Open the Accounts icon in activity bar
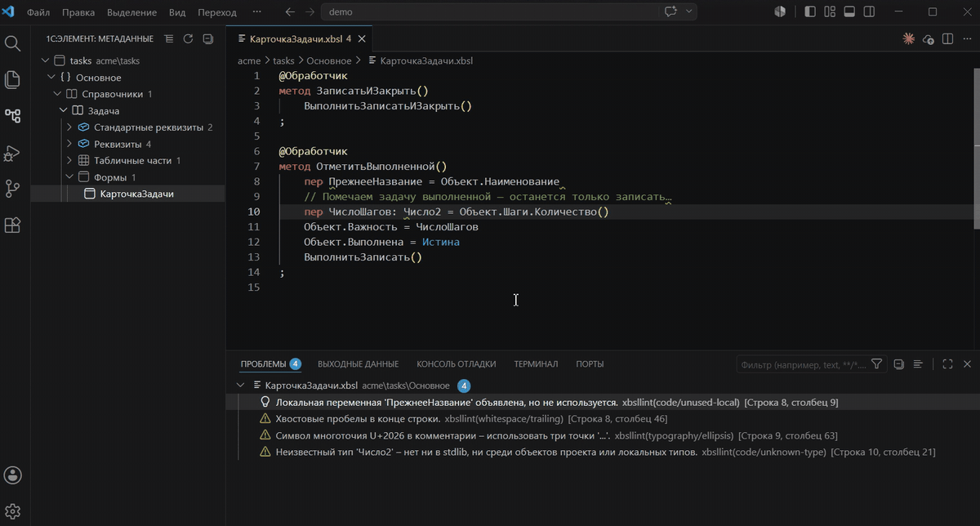The height and width of the screenshot is (526, 980). 12,475
